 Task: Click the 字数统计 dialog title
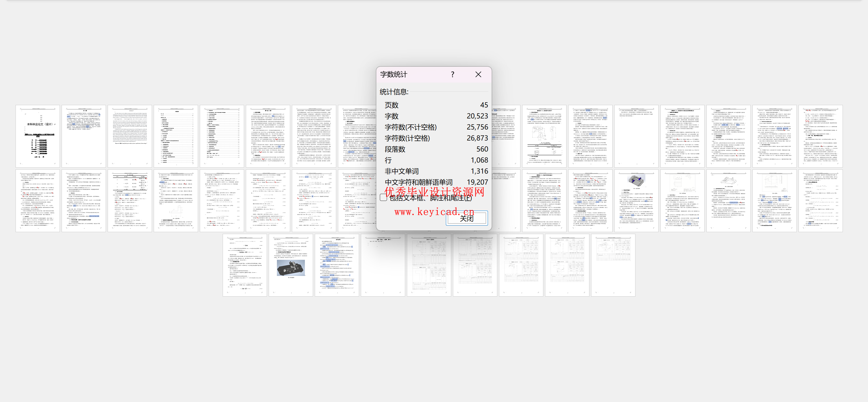[394, 74]
